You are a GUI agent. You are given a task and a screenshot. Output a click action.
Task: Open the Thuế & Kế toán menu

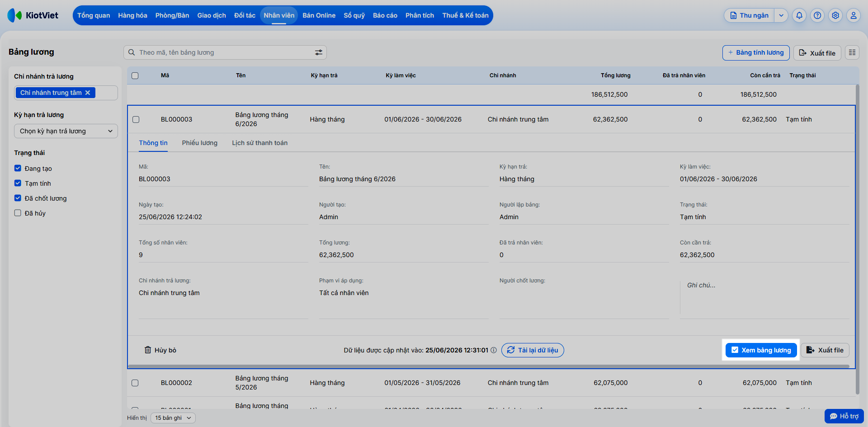(465, 15)
